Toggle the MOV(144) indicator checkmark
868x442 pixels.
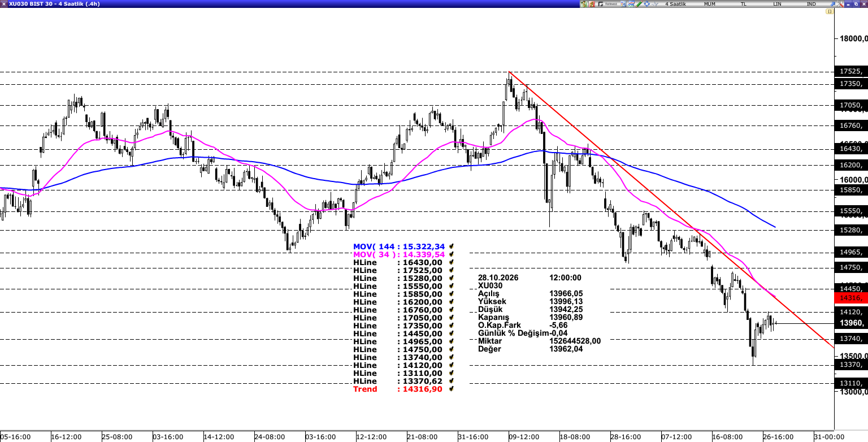pos(452,246)
